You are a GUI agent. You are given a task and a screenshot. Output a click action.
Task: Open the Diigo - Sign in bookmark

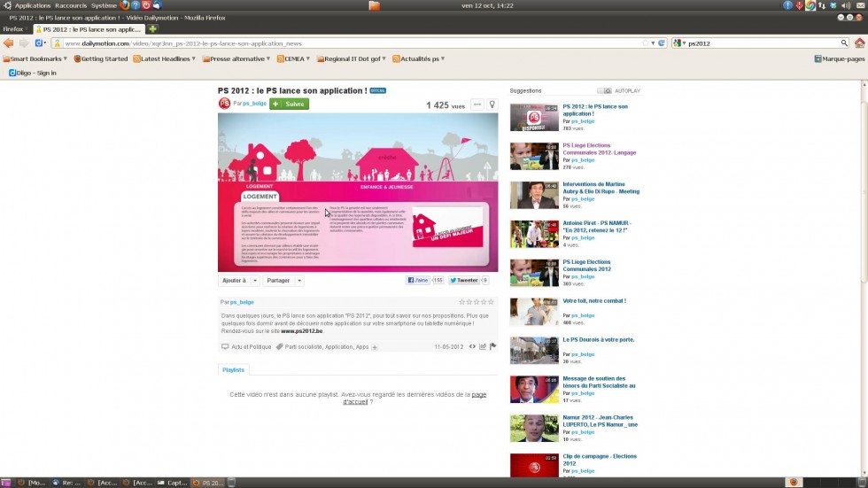(33, 73)
